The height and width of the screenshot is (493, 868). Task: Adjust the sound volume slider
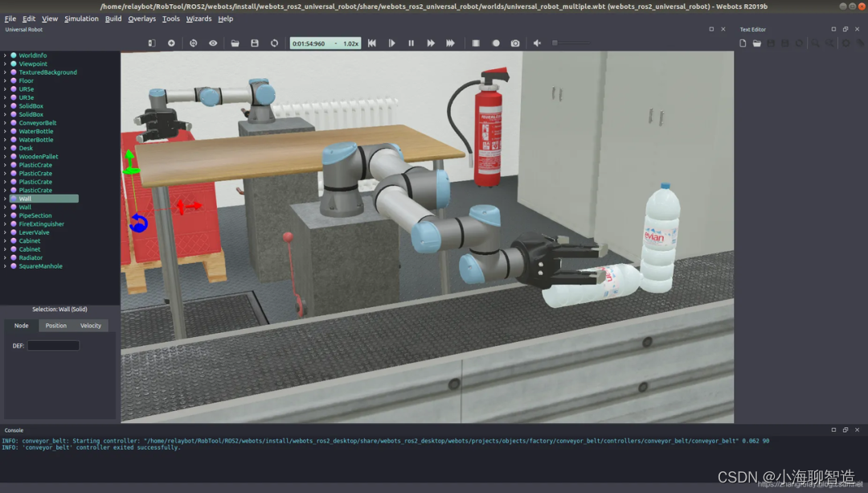coord(571,43)
